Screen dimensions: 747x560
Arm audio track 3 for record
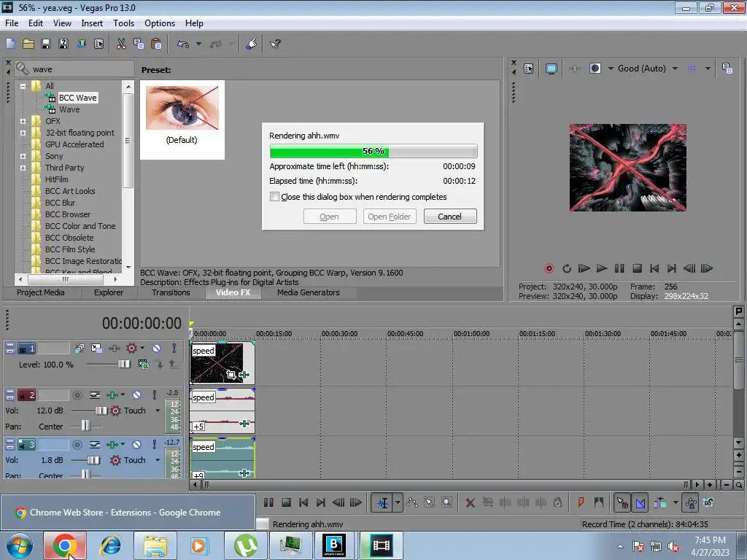pyautogui.click(x=77, y=444)
